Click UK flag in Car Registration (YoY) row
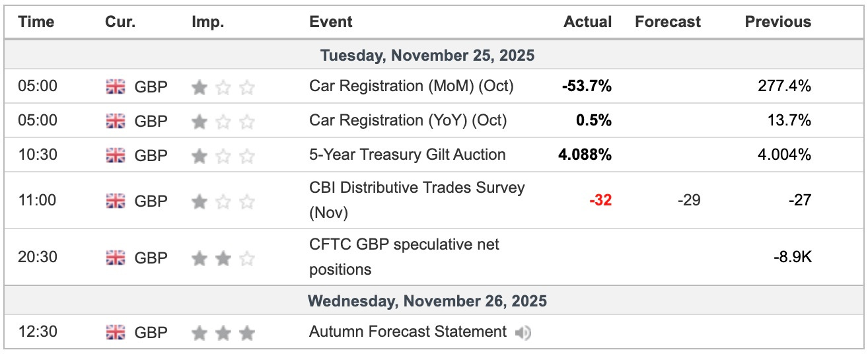 (x=116, y=121)
